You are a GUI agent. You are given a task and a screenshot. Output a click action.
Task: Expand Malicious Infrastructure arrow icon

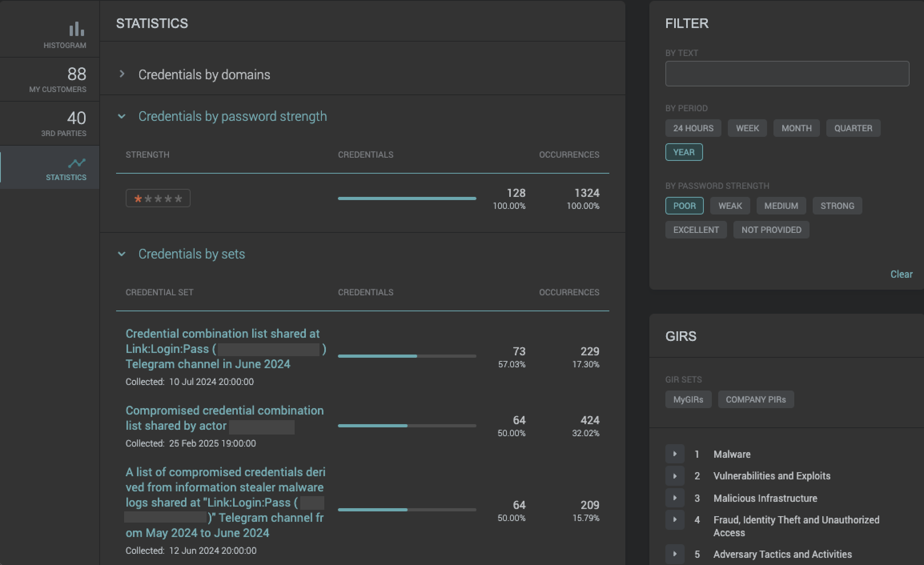675,498
